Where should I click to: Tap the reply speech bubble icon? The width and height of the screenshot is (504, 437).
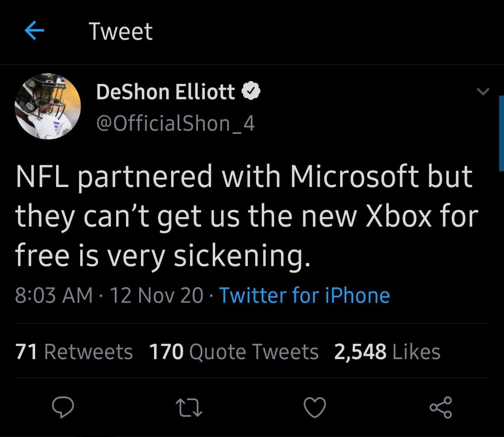[63, 408]
